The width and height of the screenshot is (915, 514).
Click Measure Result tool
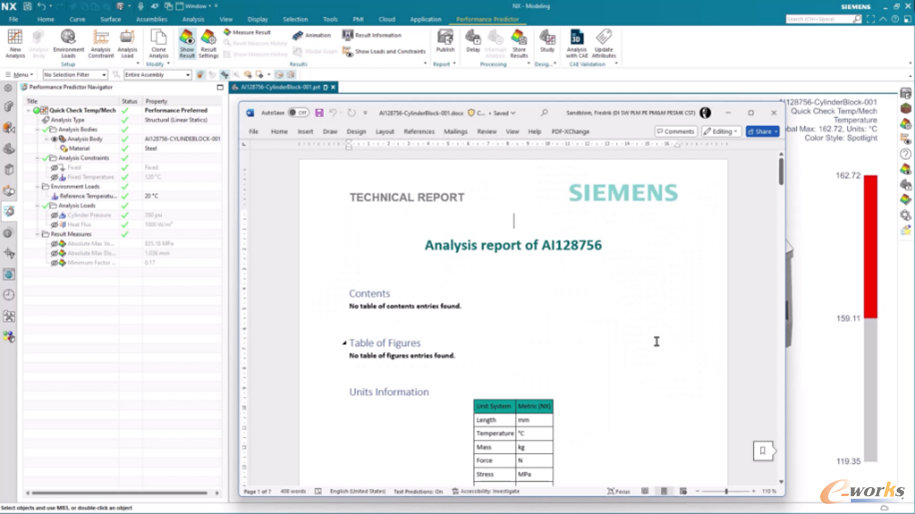[x=247, y=32]
